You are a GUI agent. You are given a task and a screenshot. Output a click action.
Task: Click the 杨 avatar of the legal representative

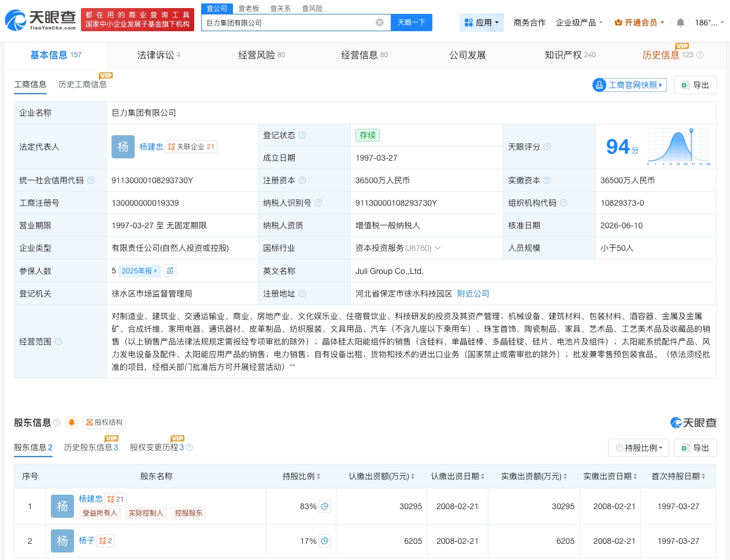tap(123, 147)
